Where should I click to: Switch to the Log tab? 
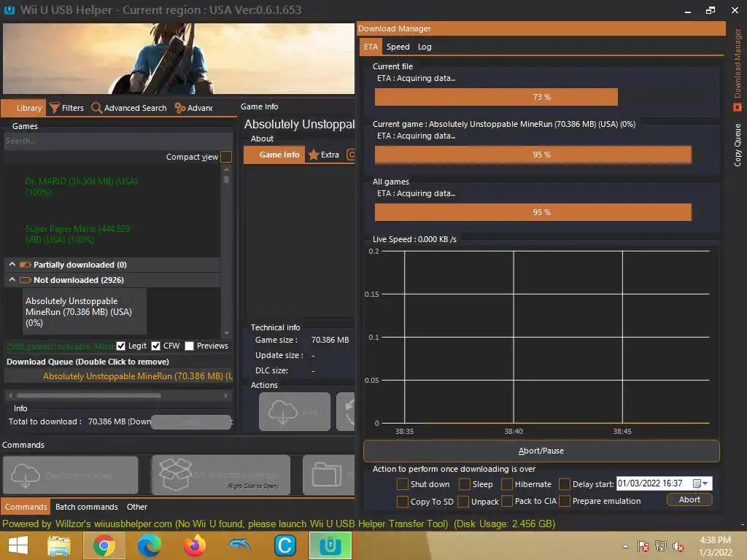425,47
